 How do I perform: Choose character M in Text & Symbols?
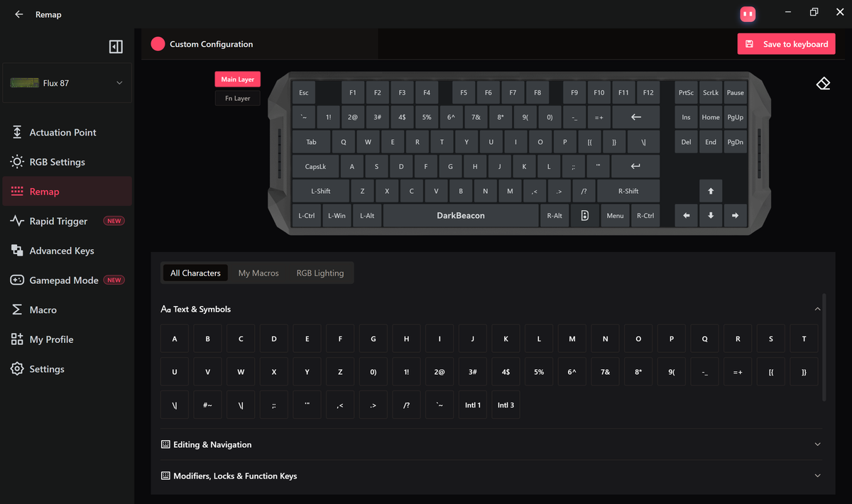[572, 339]
